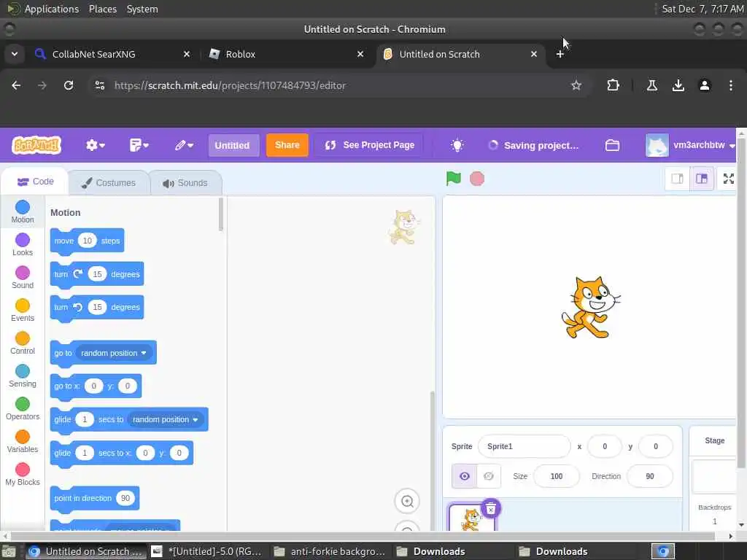747x560 pixels.
Task: Select Looks block category
Action: click(x=23, y=245)
